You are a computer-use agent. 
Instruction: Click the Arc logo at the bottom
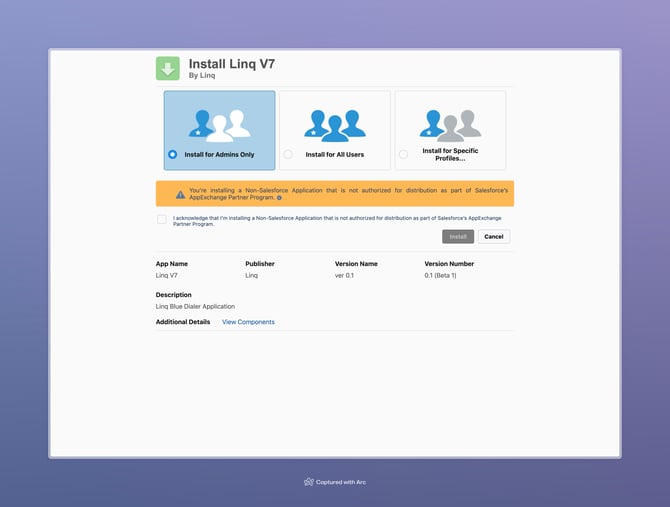(x=309, y=482)
